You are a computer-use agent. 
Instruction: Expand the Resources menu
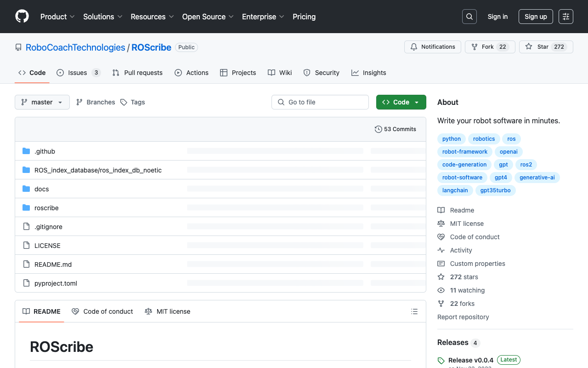(152, 17)
